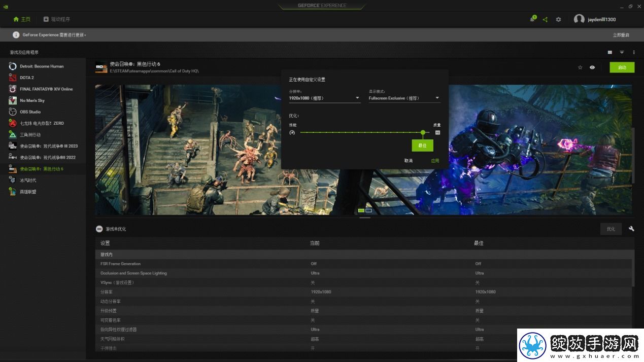Select 七龙珠 电光炸裂！ZERO icon
The width and height of the screenshot is (644, 362).
[x=13, y=123]
